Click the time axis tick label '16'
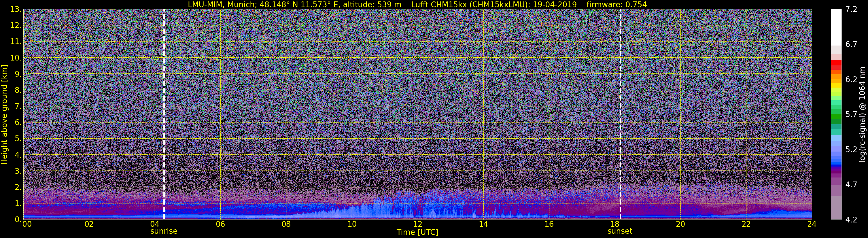The height and width of the screenshot is (238, 868). [x=549, y=224]
